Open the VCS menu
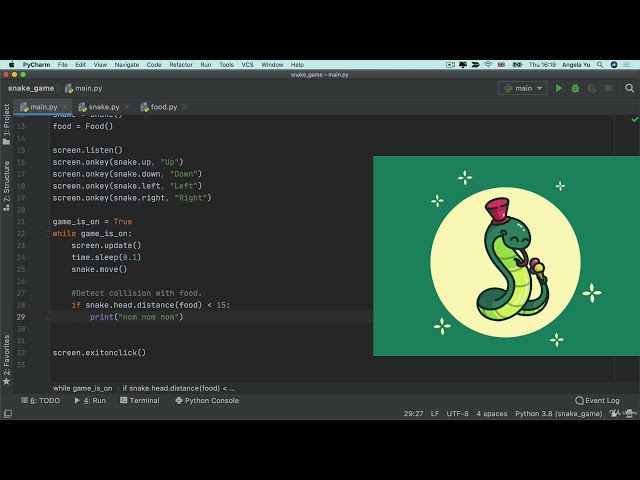 click(x=247, y=64)
